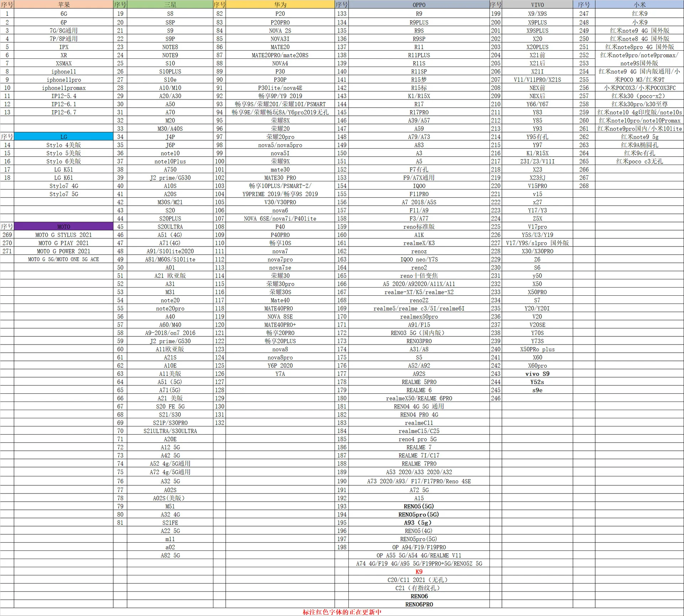
Task: Click the S20ULTRA cell
Action: coord(170,227)
